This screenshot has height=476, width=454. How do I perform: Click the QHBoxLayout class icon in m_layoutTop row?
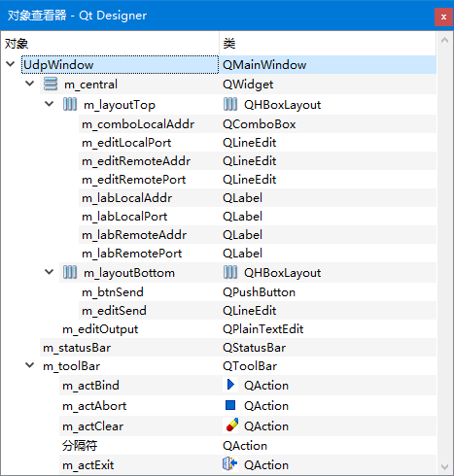tap(230, 104)
